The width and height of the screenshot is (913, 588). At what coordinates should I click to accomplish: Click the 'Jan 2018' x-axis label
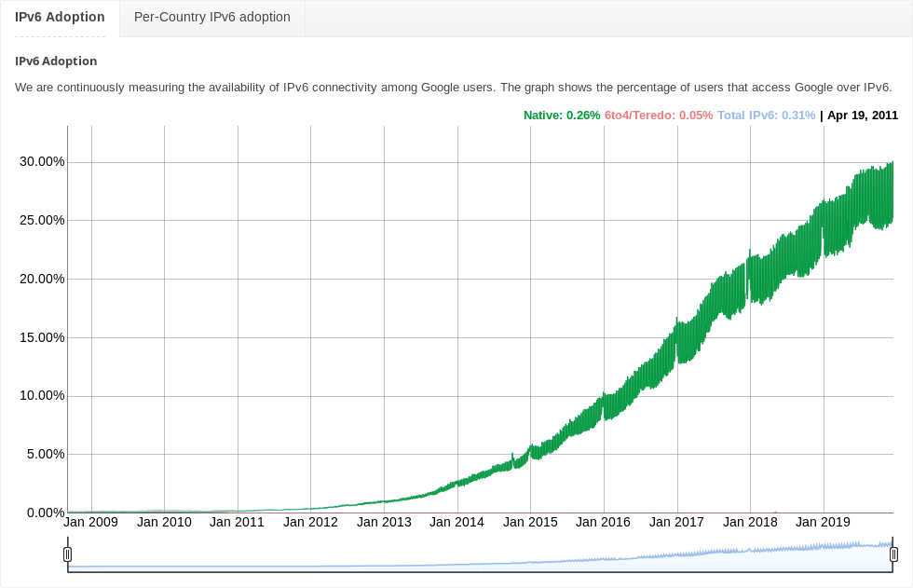point(750,522)
